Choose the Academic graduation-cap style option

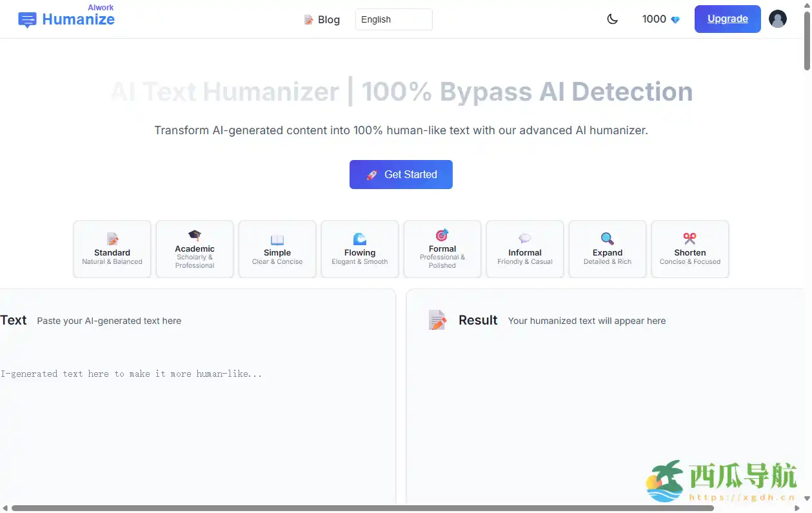194,249
